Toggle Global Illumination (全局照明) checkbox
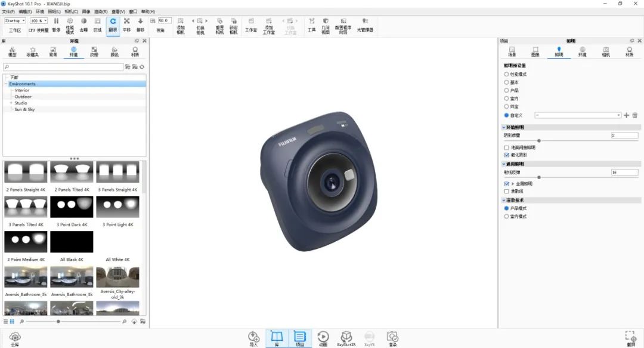 coord(506,184)
